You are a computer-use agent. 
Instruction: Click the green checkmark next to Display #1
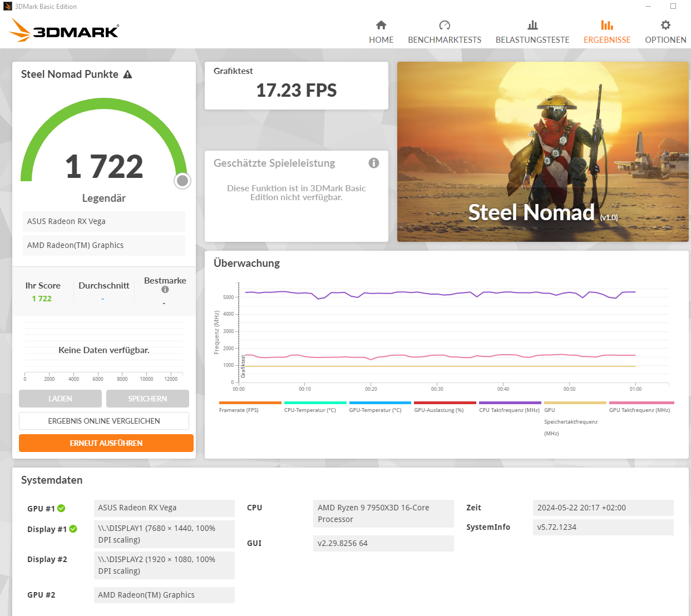(73, 529)
